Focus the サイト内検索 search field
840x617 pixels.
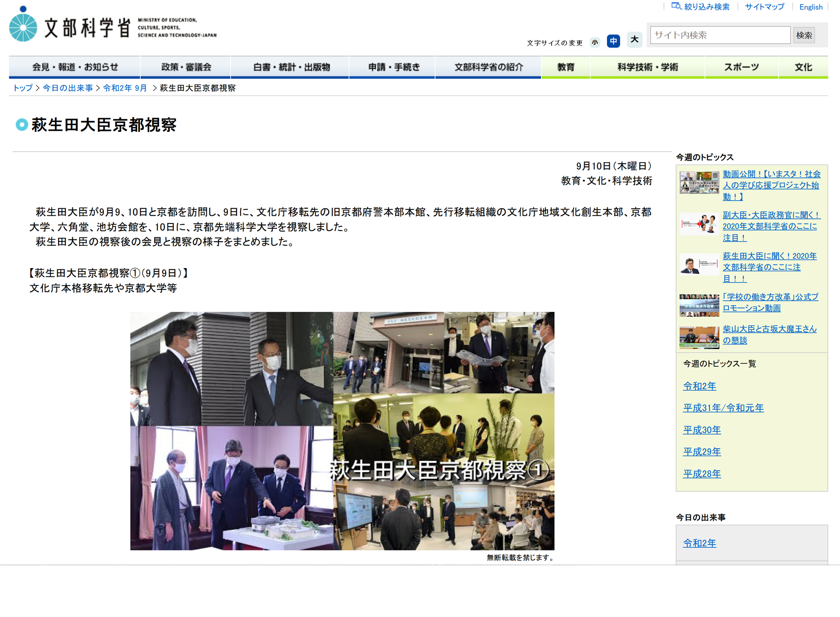click(720, 35)
